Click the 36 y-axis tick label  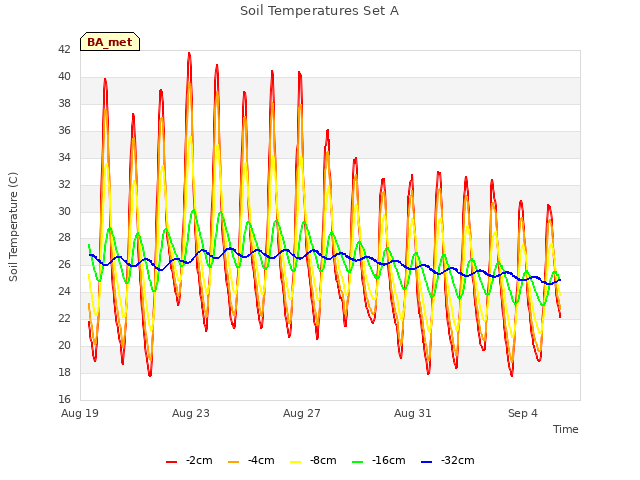tap(64, 130)
